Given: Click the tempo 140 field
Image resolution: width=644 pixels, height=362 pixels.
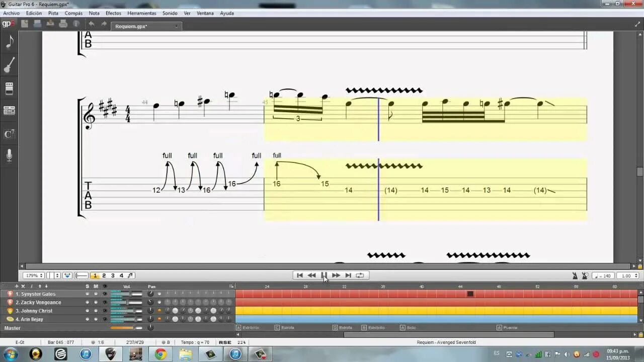Looking at the screenshot, I should pyautogui.click(x=604, y=276).
